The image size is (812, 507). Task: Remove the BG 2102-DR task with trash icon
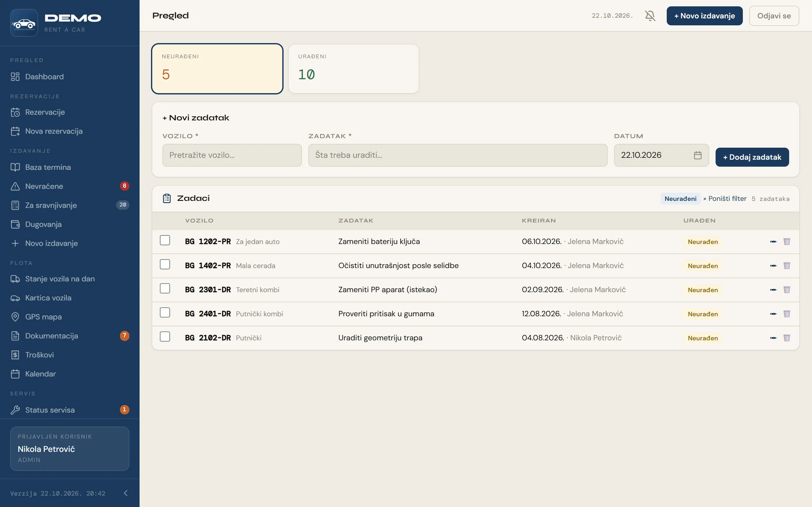787,338
